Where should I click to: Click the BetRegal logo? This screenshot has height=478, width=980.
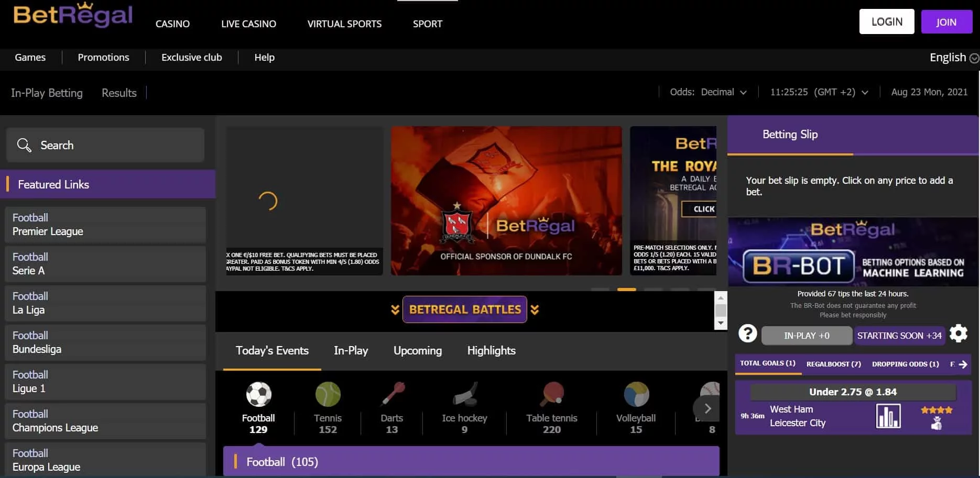click(x=73, y=15)
